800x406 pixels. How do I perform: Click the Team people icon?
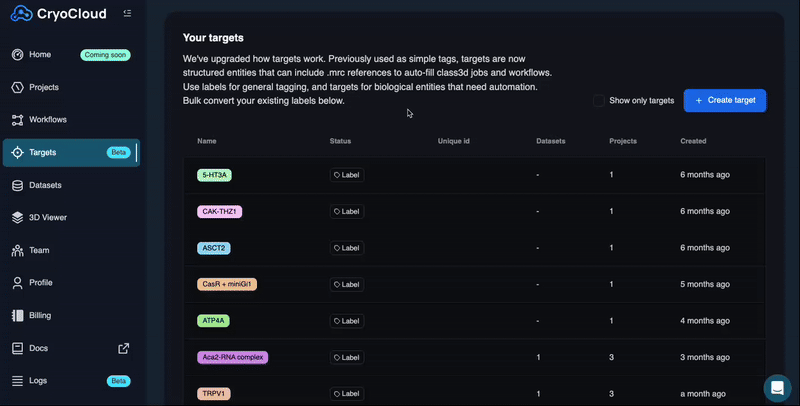pyautogui.click(x=17, y=250)
